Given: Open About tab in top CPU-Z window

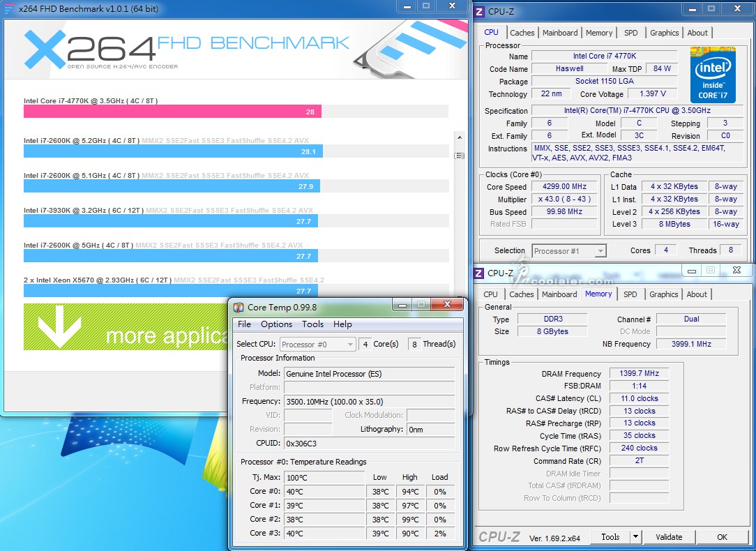Looking at the screenshot, I should pos(697,33).
